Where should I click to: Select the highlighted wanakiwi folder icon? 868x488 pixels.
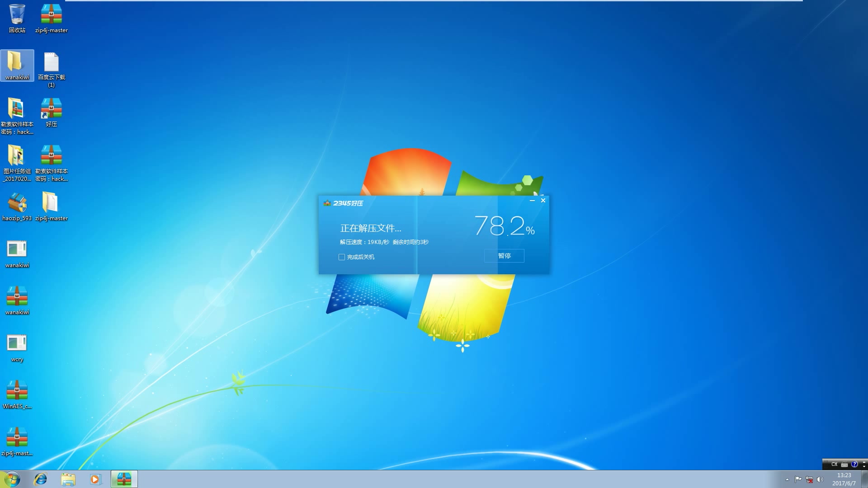17,66
